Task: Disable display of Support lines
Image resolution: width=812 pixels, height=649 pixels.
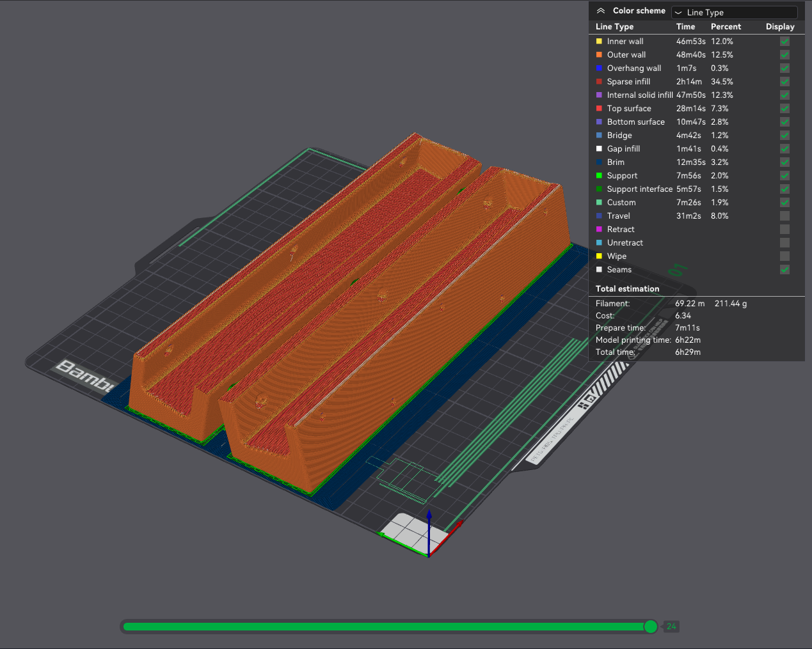Action: (784, 175)
